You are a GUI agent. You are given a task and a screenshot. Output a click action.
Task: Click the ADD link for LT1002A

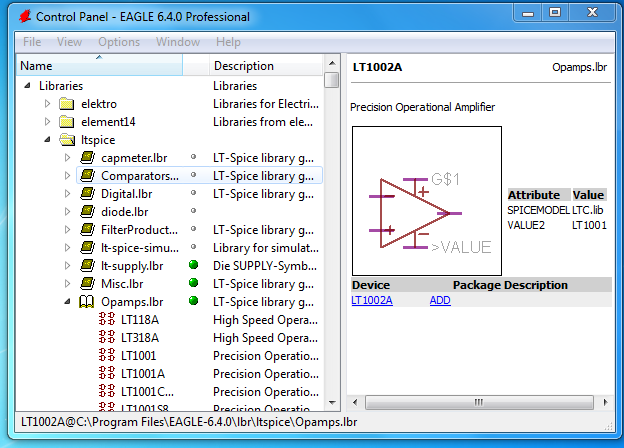click(x=440, y=300)
